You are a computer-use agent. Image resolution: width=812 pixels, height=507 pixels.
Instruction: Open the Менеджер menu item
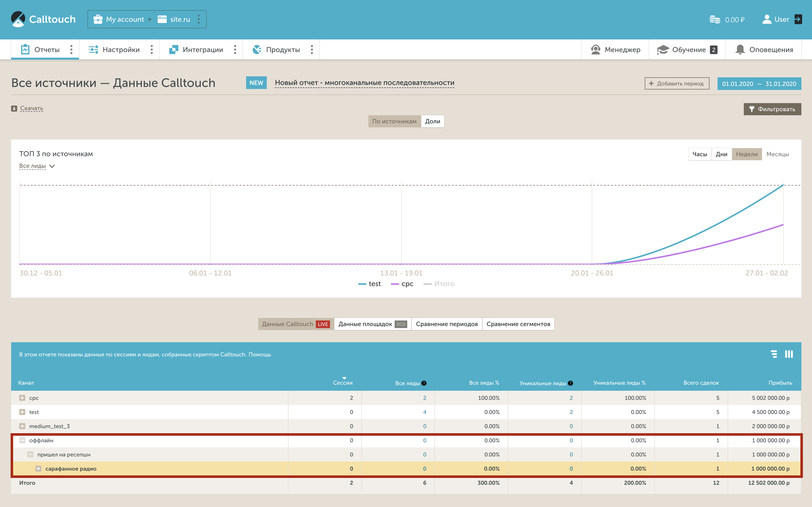[x=615, y=50]
